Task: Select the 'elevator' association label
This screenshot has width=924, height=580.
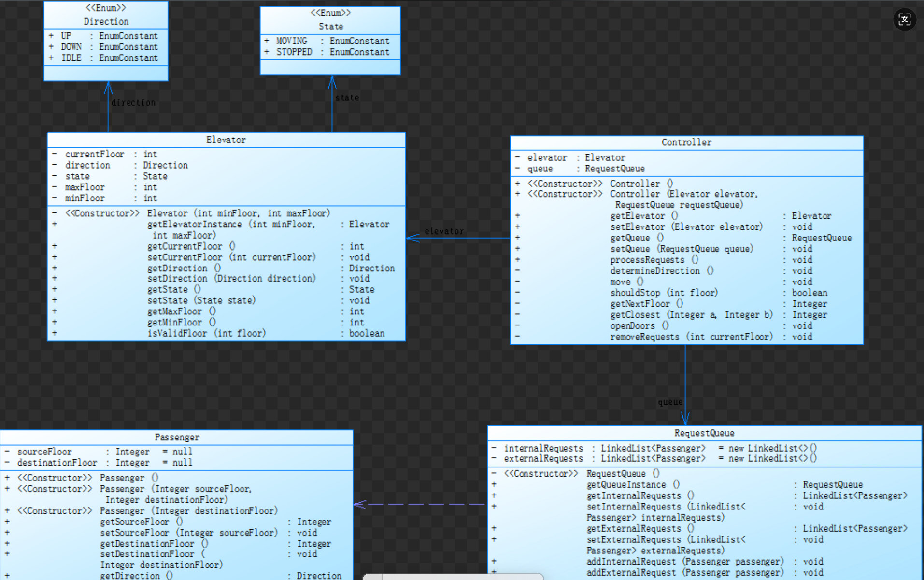Action: click(x=443, y=231)
